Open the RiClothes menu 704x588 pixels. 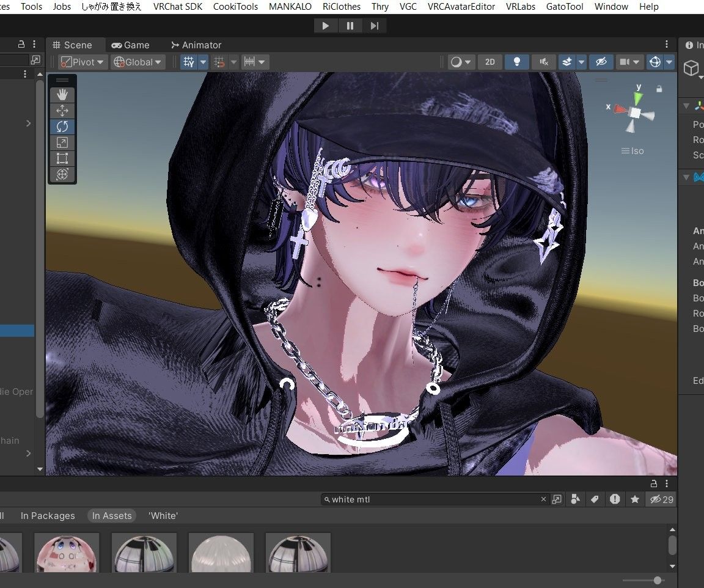pyautogui.click(x=341, y=7)
